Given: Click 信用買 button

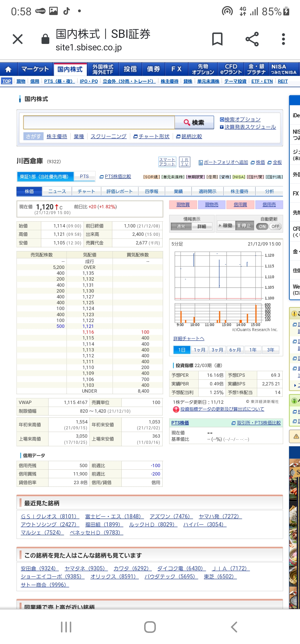Looking at the screenshot, I should tap(240, 205).
